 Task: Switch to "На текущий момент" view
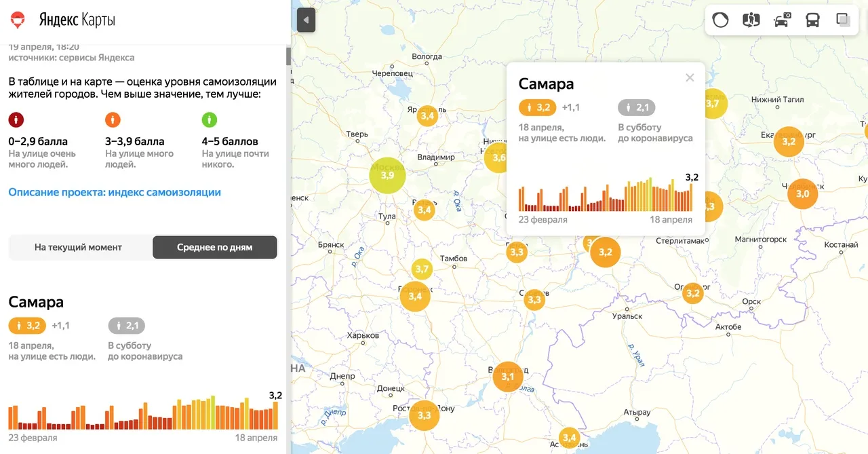click(x=79, y=248)
